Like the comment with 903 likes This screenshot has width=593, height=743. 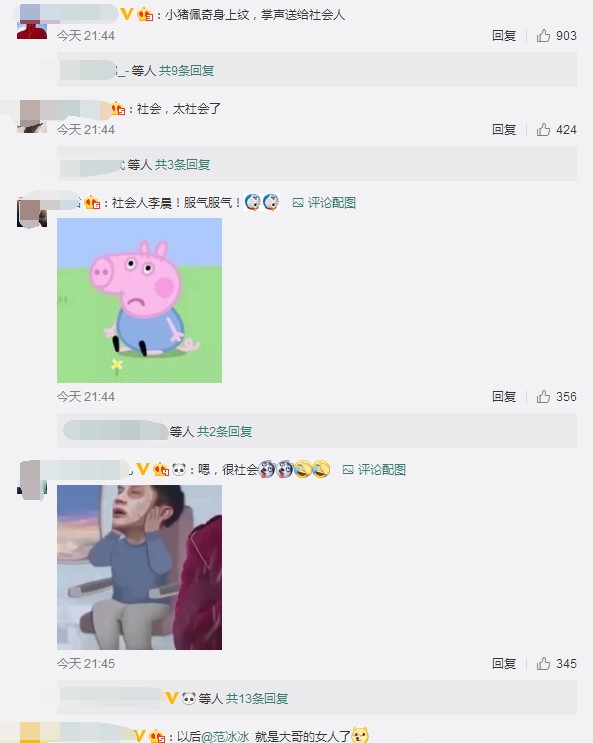[x=543, y=36]
